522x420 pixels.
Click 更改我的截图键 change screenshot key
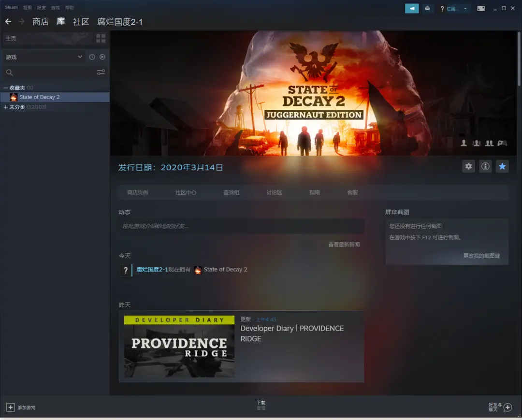pos(481,256)
